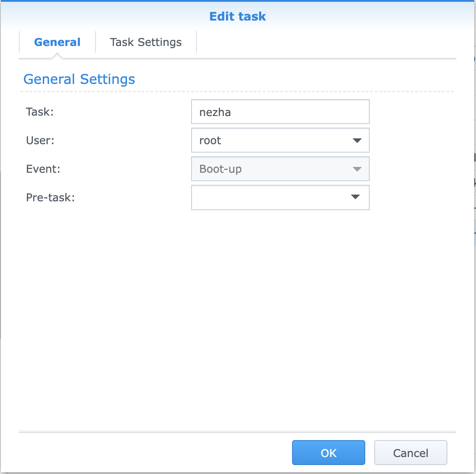Expand the Pre-task dropdown arrow
Image resolution: width=476 pixels, height=474 pixels.
355,197
